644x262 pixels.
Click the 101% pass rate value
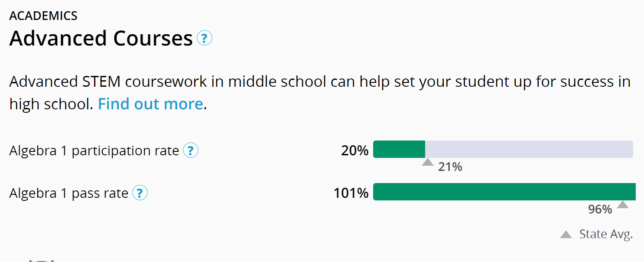pyautogui.click(x=351, y=193)
